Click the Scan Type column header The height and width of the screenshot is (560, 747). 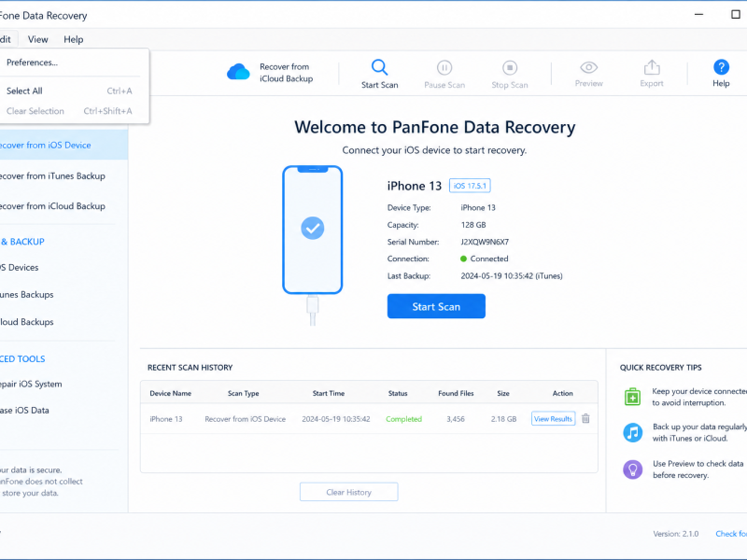(x=244, y=393)
